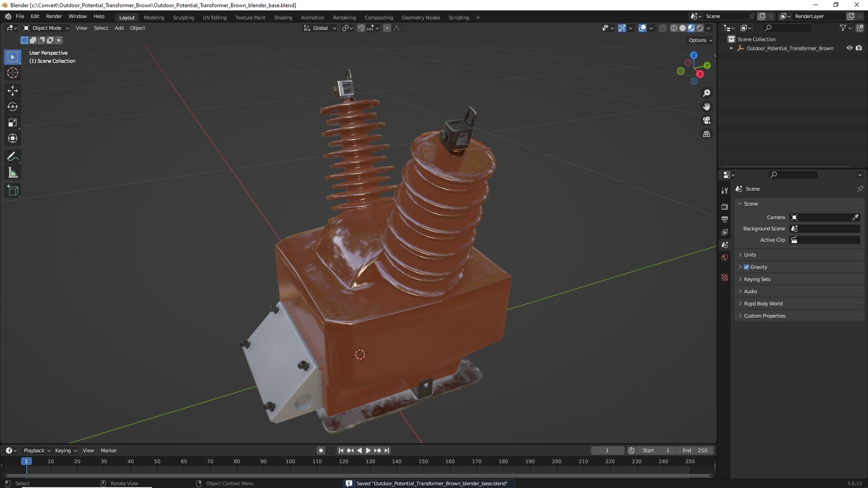Hide Outdoor_Potential_Transformer_Brown in viewport
The width and height of the screenshot is (868, 488).
[849, 48]
